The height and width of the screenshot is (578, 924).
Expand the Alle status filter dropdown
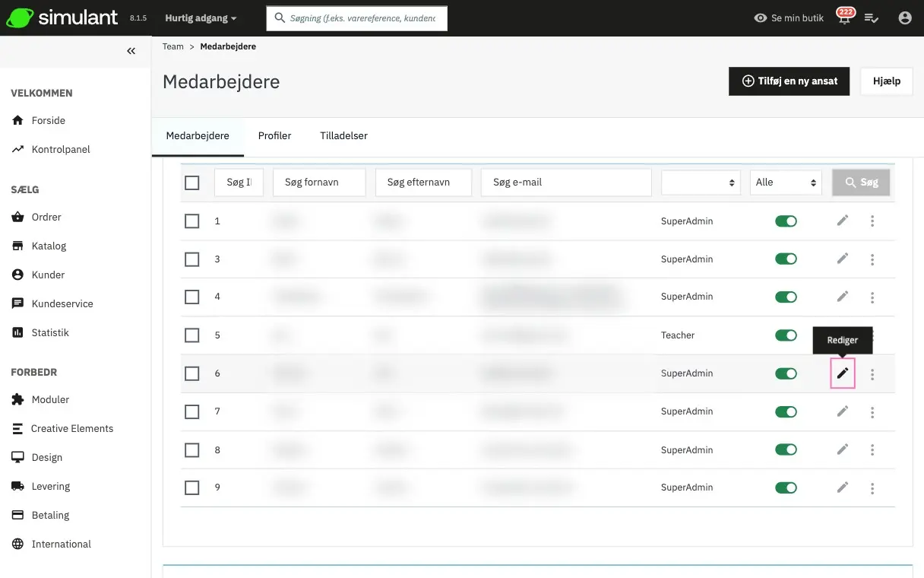pos(786,183)
